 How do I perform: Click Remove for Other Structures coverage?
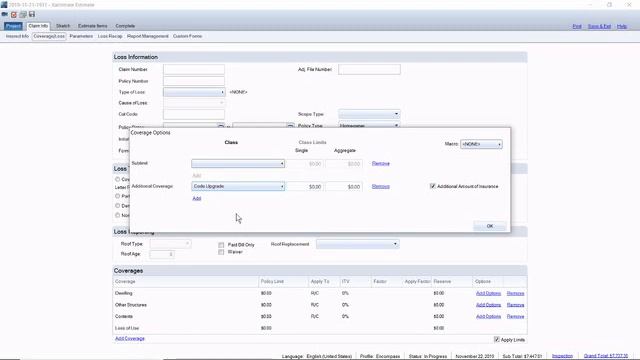[x=515, y=305]
